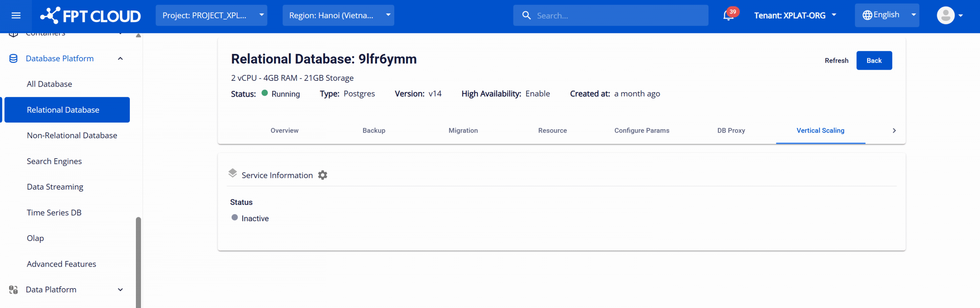
Task: Click the FPT Cloud logo
Action: point(90,16)
